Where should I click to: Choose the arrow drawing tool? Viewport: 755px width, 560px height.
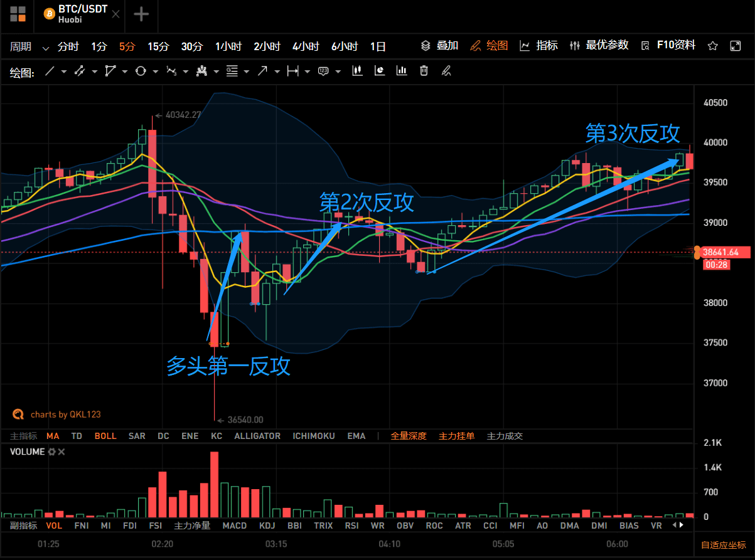262,71
